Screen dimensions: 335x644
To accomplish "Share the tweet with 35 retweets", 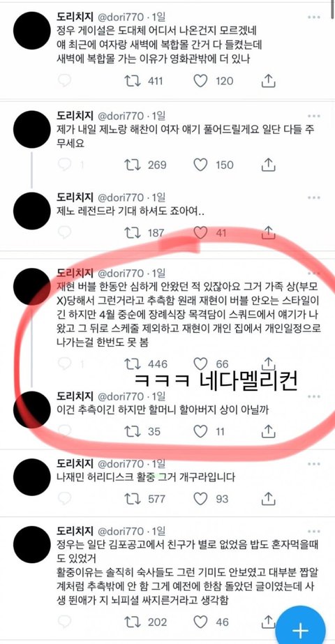I will (x=268, y=431).
